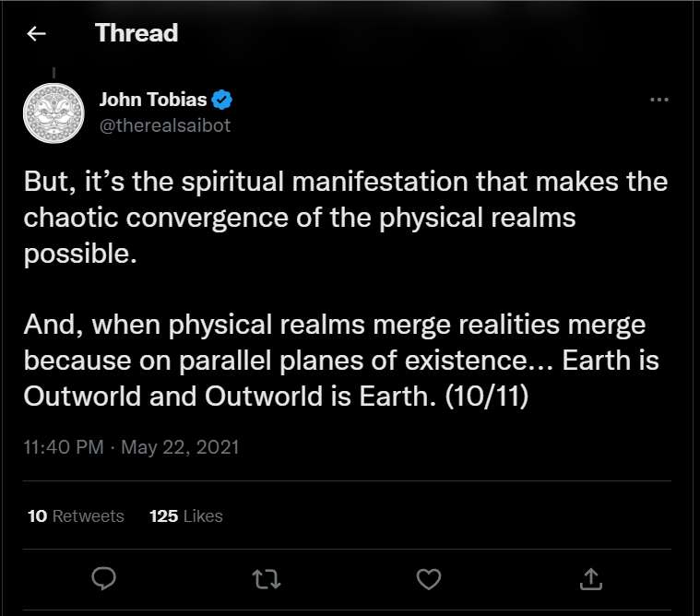Click the word "possible." in the tweet

tap(81, 255)
